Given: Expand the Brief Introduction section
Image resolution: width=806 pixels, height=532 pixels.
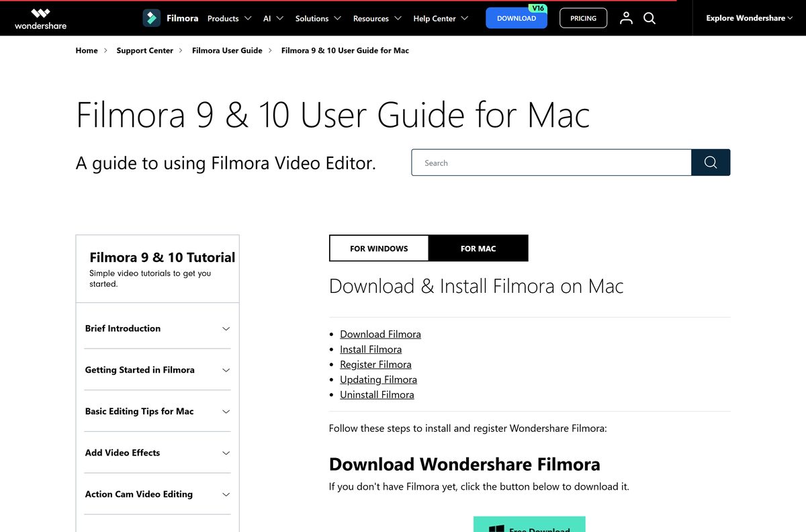Looking at the screenshot, I should (157, 328).
